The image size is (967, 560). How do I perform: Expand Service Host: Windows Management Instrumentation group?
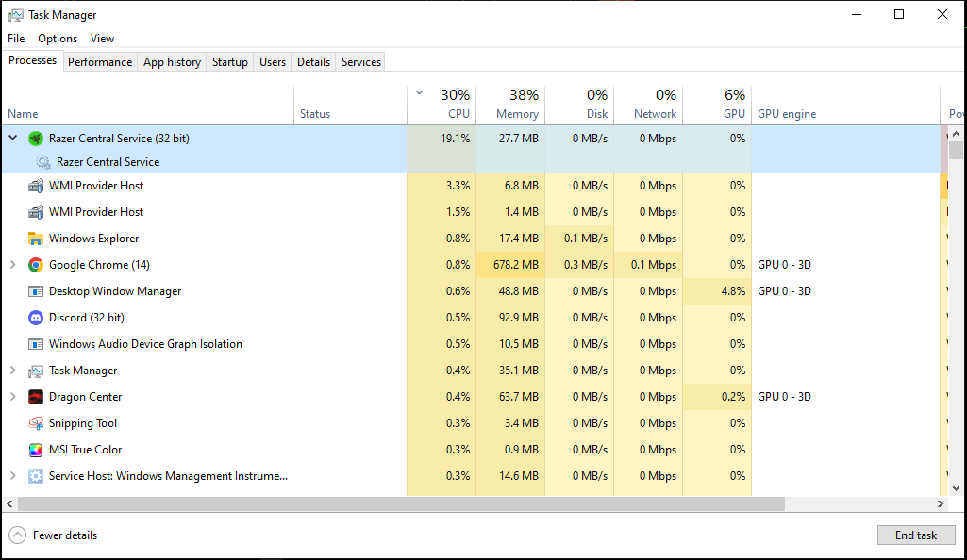coord(13,475)
